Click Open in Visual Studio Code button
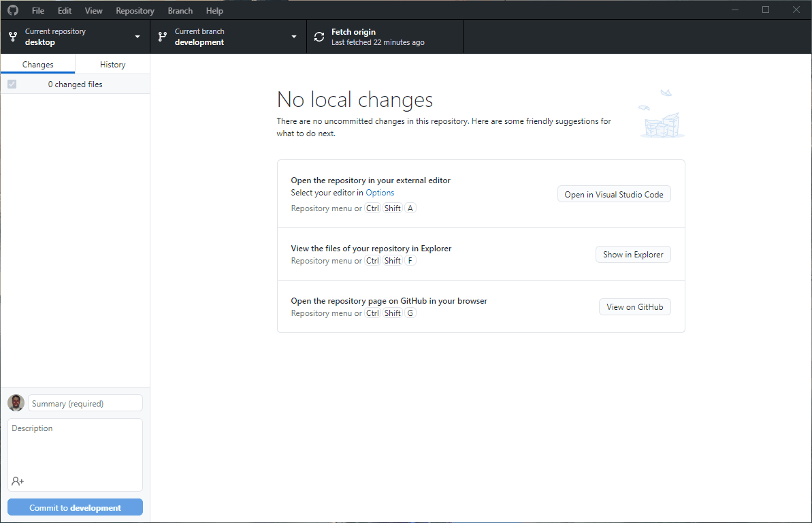The image size is (812, 523). point(614,194)
